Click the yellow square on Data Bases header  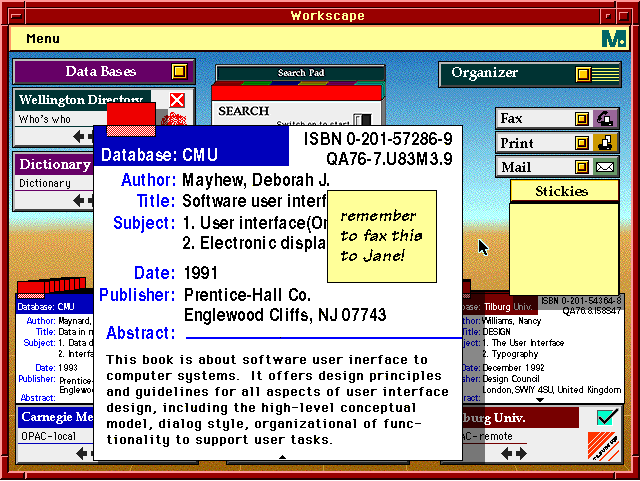[x=179, y=71]
